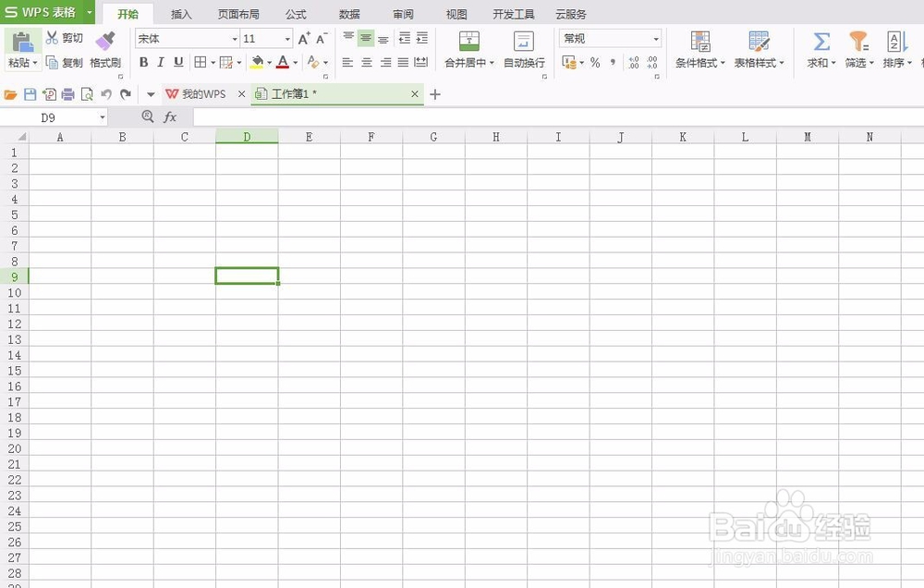Add a new document tab with plus
This screenshot has height=588, width=924.
click(435, 94)
